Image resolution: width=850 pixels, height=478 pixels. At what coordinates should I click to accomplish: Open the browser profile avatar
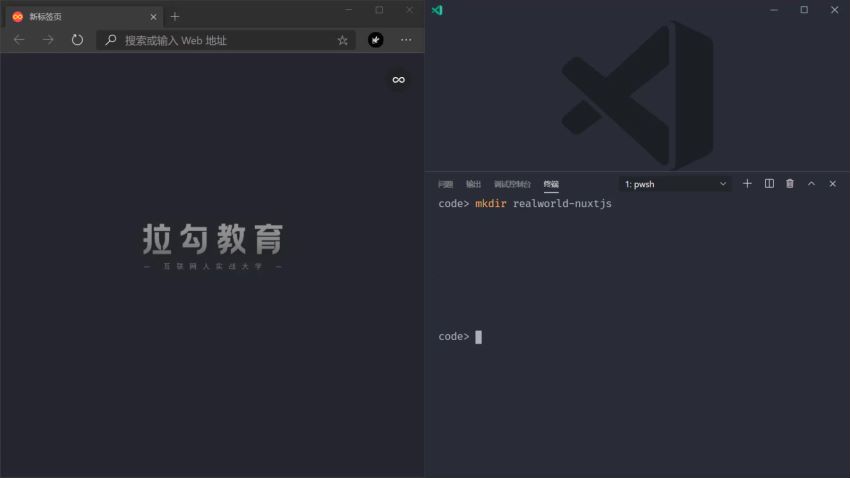(376, 40)
